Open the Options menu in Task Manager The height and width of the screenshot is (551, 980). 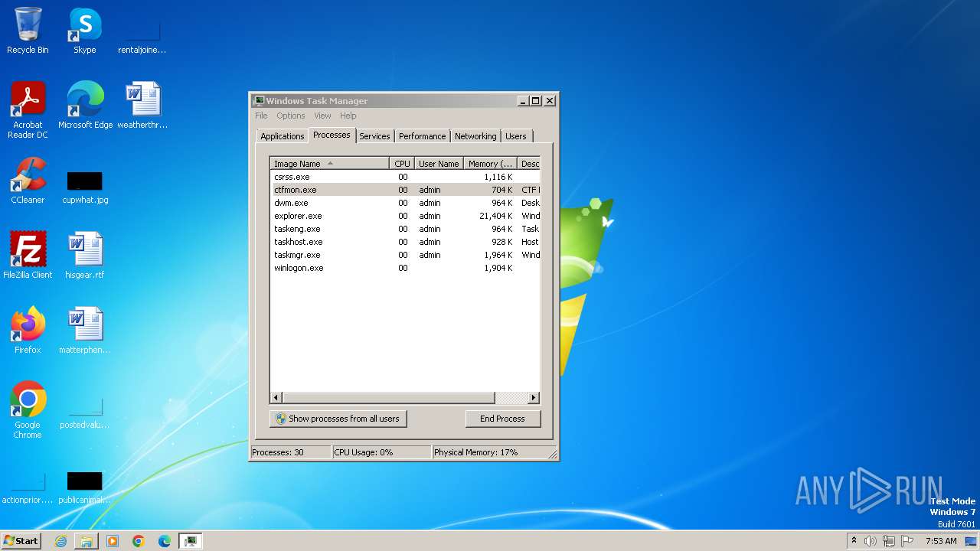coord(291,116)
